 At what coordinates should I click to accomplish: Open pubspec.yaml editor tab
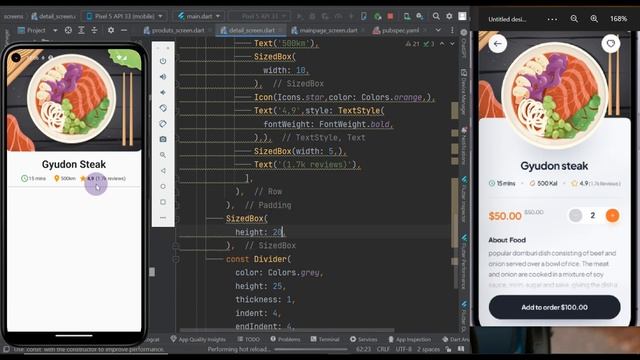tap(397, 30)
